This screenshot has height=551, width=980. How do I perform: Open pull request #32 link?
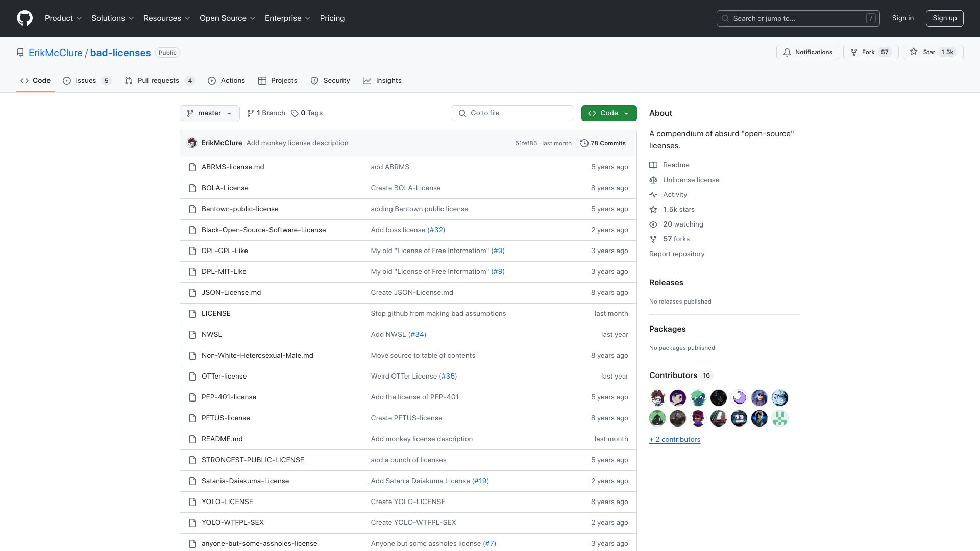(x=436, y=230)
